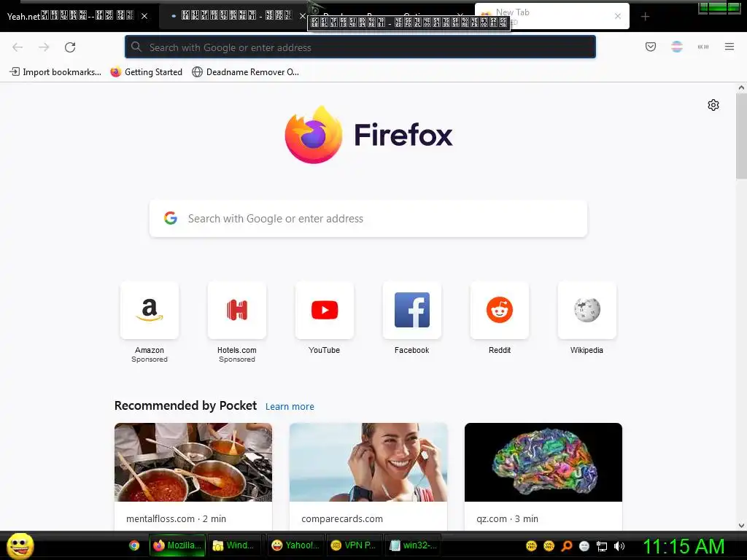Open the speaker volume tray icon
The image size is (747, 560).
pos(619,546)
